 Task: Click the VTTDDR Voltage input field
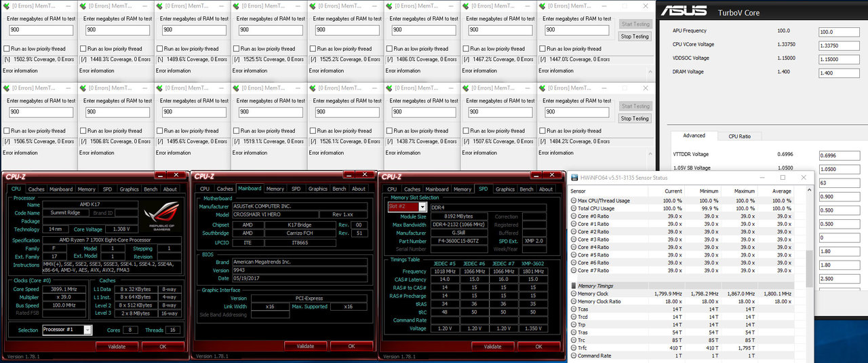(x=840, y=155)
